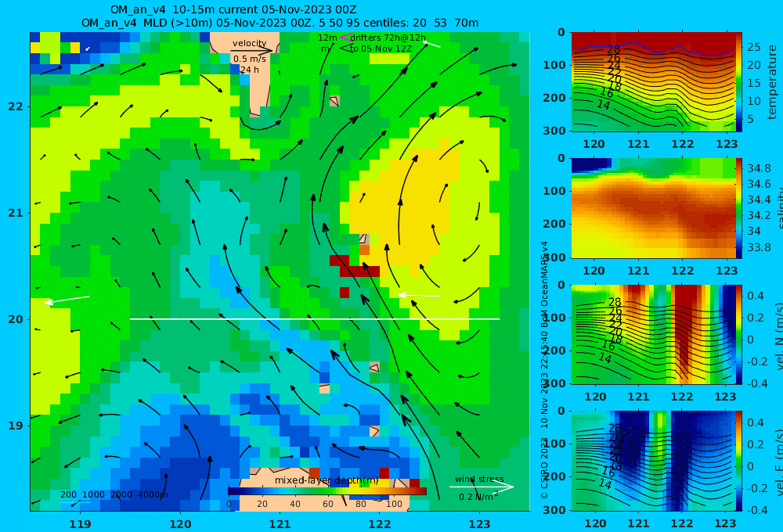The image size is (783, 532).
Task: Click the "33.8" tick on the salinity colorbar
Action: click(759, 246)
